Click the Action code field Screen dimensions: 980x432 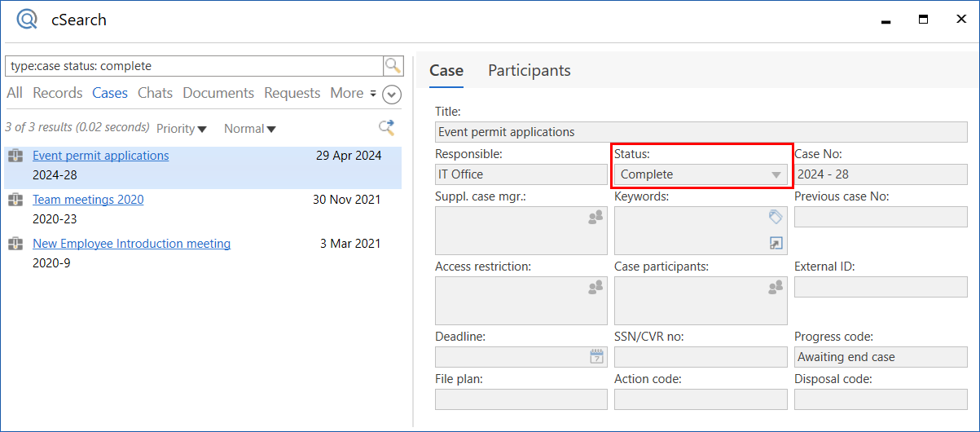point(701,399)
